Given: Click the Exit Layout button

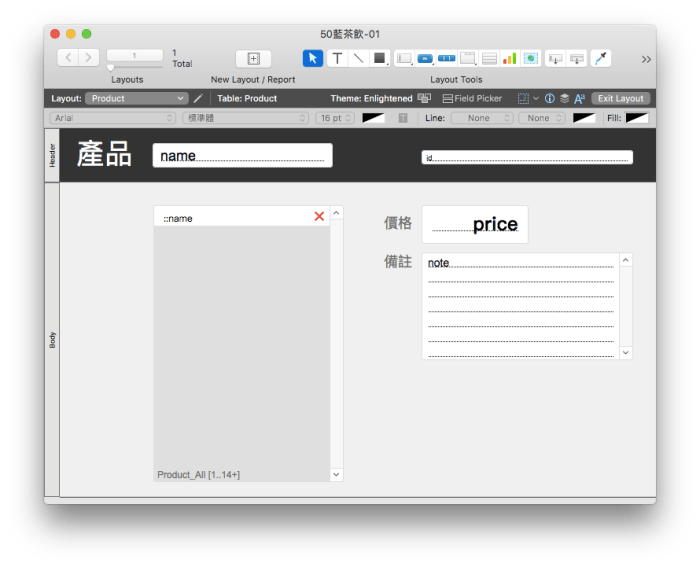Looking at the screenshot, I should coord(621,99).
